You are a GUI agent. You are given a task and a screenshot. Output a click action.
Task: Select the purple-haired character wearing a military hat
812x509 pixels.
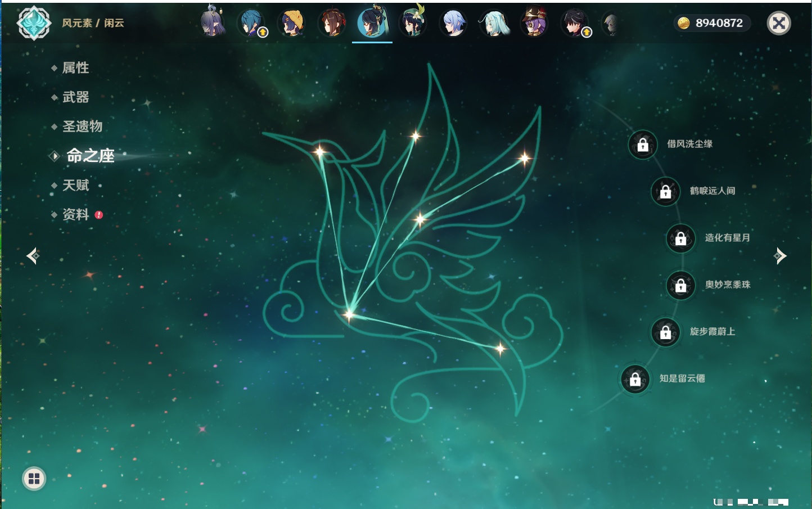(x=534, y=22)
